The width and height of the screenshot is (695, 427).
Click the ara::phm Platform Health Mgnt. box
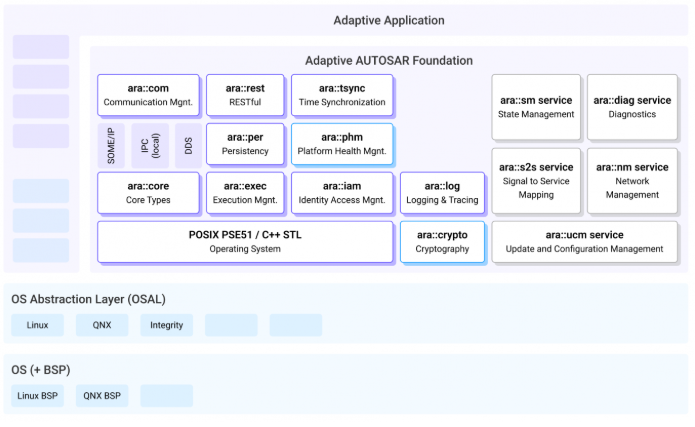tap(342, 144)
